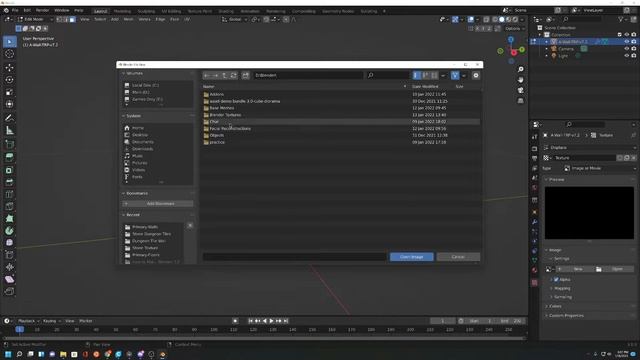The image size is (640, 360).
Task: Enable face select mode in the header
Action: (x=72, y=19)
